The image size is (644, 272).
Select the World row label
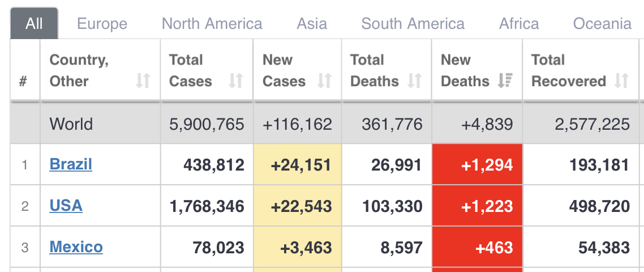71,124
